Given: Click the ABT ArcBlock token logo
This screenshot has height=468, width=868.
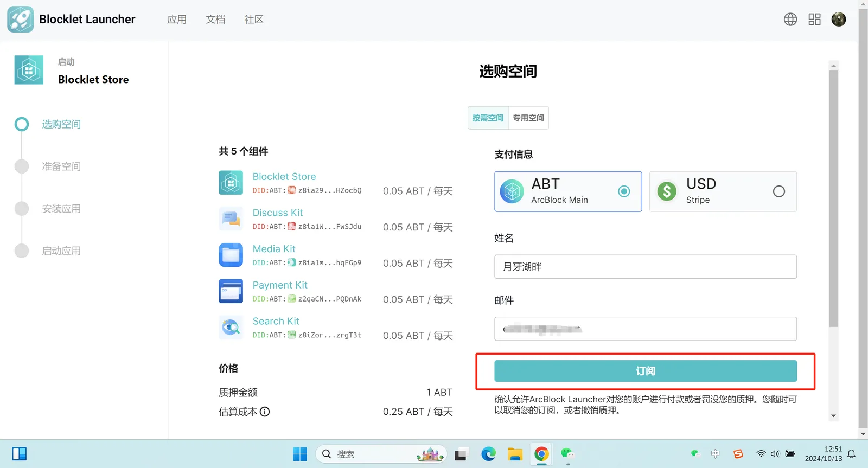Looking at the screenshot, I should click(x=512, y=191).
